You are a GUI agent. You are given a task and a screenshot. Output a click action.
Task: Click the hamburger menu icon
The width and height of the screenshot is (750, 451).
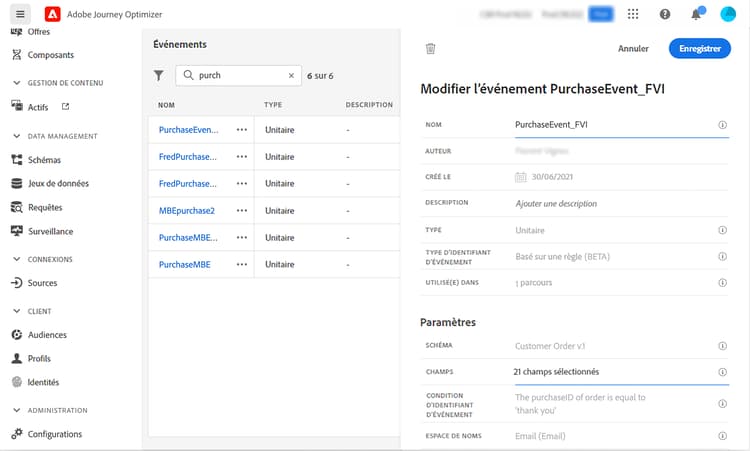(20, 14)
